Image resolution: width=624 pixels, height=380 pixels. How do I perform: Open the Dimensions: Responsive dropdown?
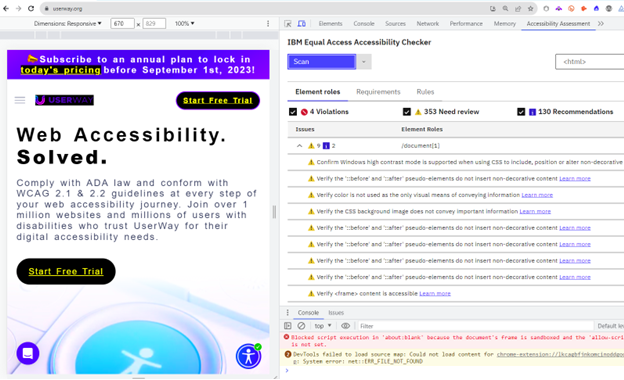pyautogui.click(x=68, y=24)
